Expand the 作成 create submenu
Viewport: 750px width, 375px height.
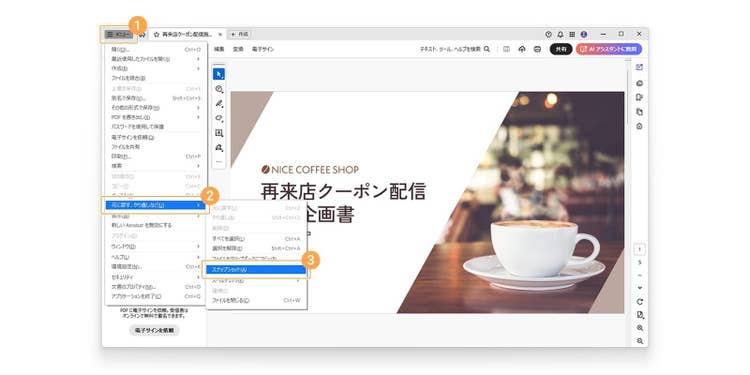[x=155, y=68]
